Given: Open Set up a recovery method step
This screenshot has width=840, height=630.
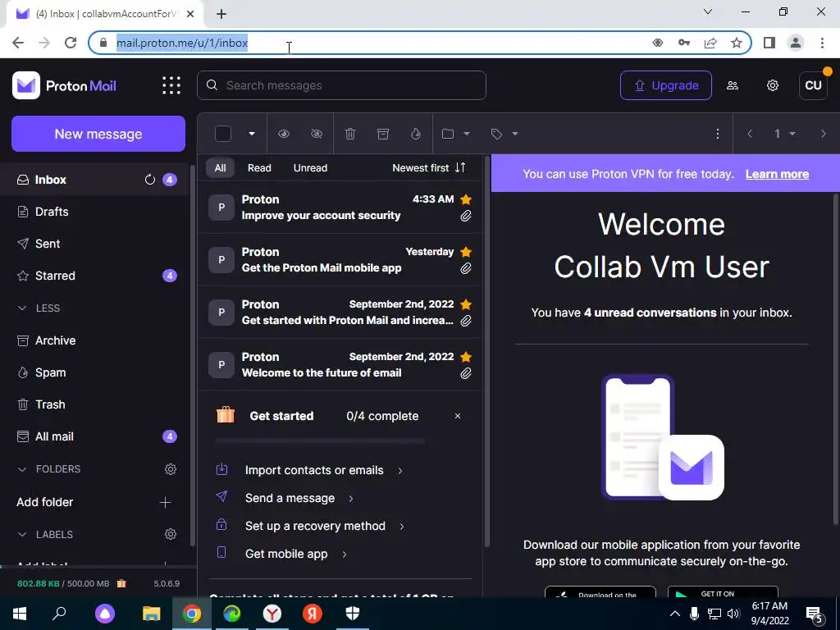Looking at the screenshot, I should pyautogui.click(x=315, y=526).
